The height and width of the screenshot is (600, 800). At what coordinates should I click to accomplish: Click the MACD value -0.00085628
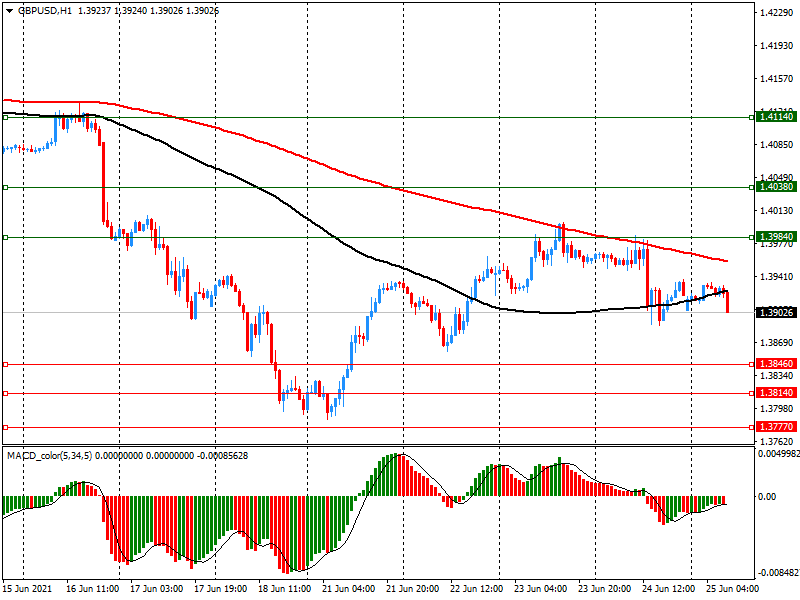222,456
